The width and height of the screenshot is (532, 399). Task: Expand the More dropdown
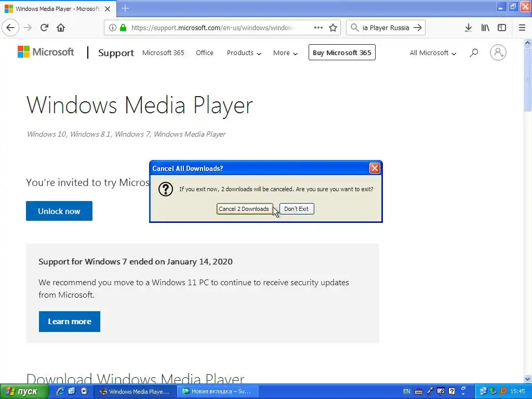coord(285,52)
